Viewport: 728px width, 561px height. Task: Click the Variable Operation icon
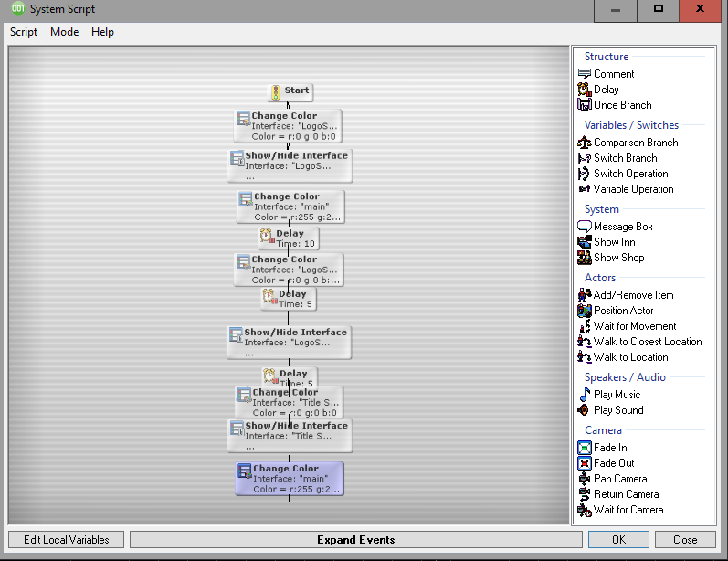click(584, 189)
